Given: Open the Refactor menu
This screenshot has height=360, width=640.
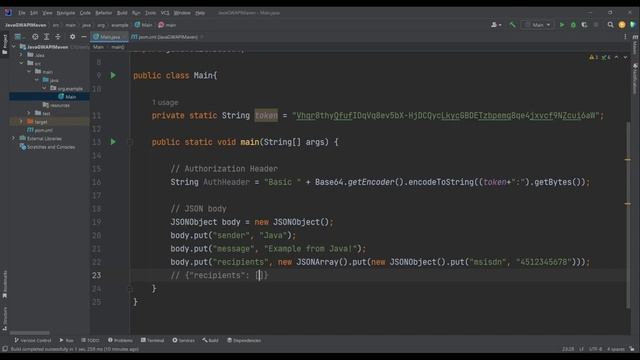Looking at the screenshot, I should pos(104,13).
